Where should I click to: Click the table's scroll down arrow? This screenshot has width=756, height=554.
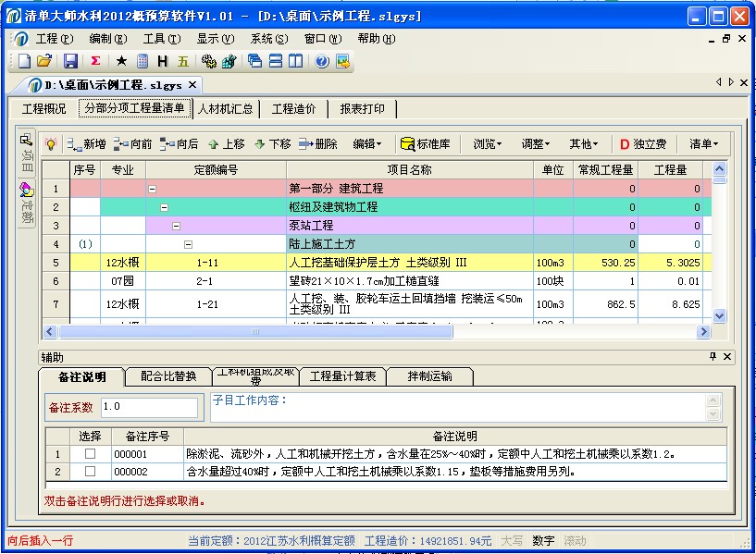[x=719, y=316]
